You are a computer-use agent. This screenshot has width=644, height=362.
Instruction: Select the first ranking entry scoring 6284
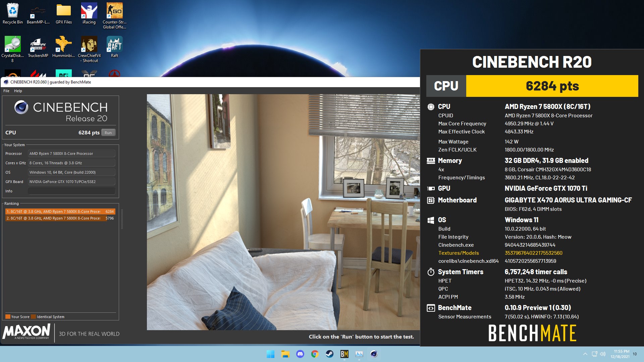(60, 212)
